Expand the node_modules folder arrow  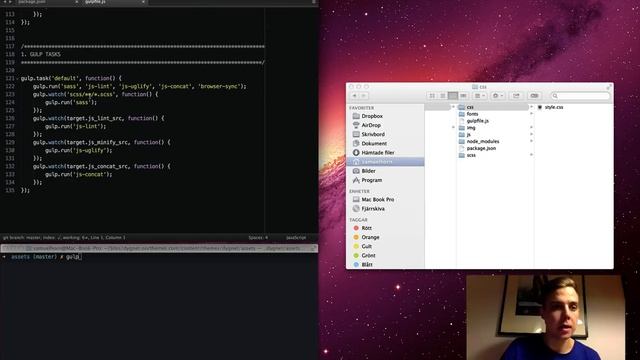(531, 141)
